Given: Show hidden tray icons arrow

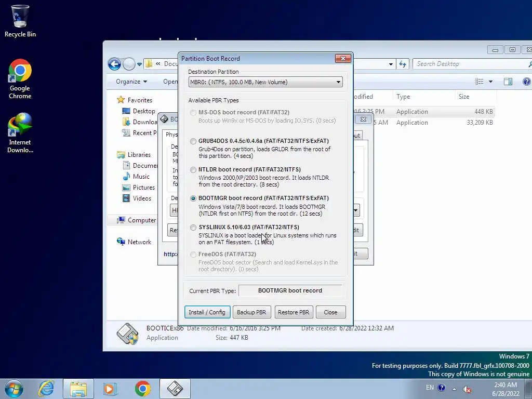Looking at the screenshot, I should (454, 389).
